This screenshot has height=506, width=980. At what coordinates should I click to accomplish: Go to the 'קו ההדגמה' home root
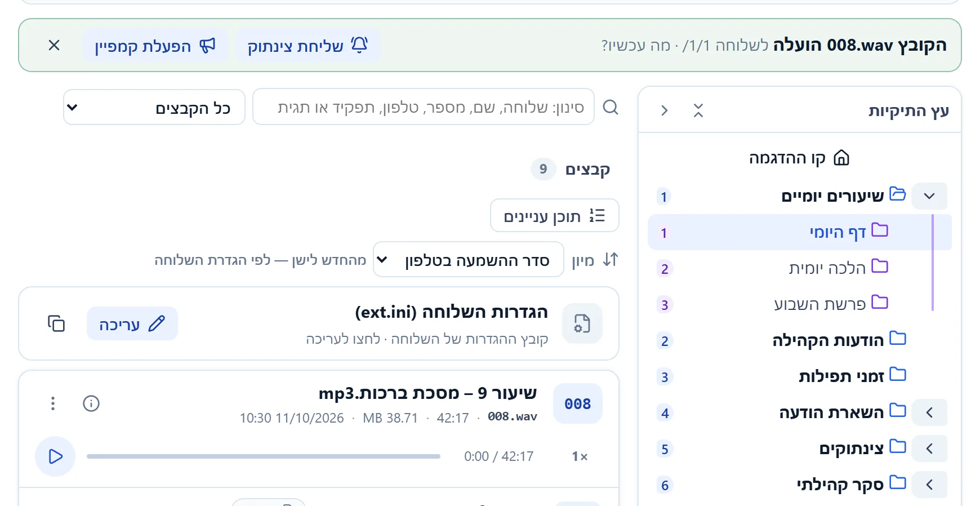tap(800, 158)
